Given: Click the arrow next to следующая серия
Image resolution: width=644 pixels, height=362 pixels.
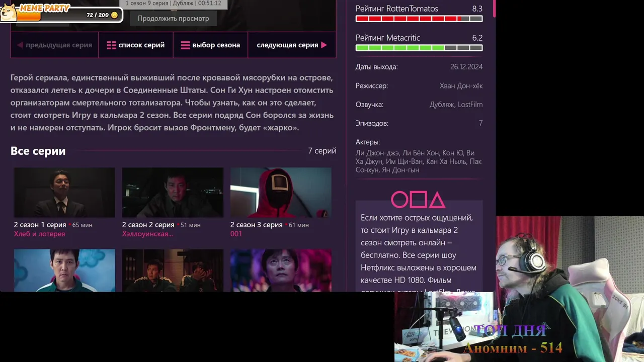Looking at the screenshot, I should tap(324, 45).
